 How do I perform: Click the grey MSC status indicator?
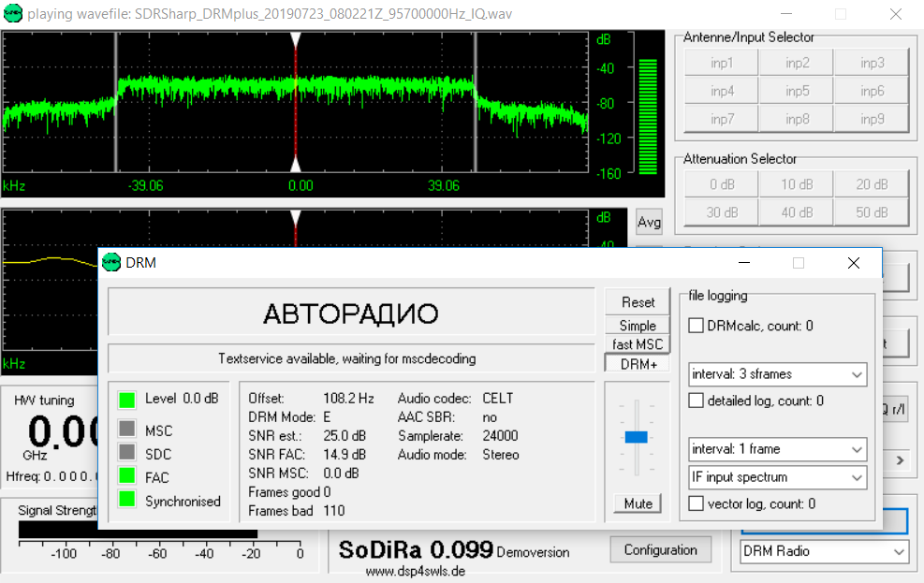click(126, 428)
